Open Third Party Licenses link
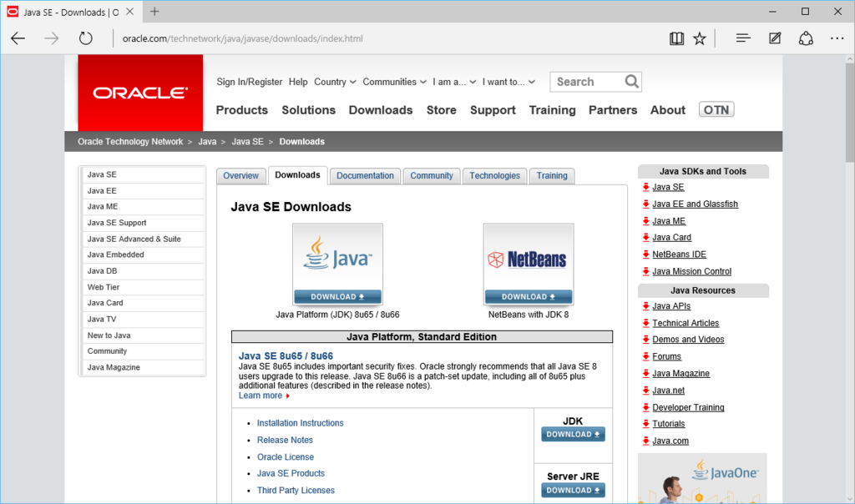 click(x=296, y=491)
